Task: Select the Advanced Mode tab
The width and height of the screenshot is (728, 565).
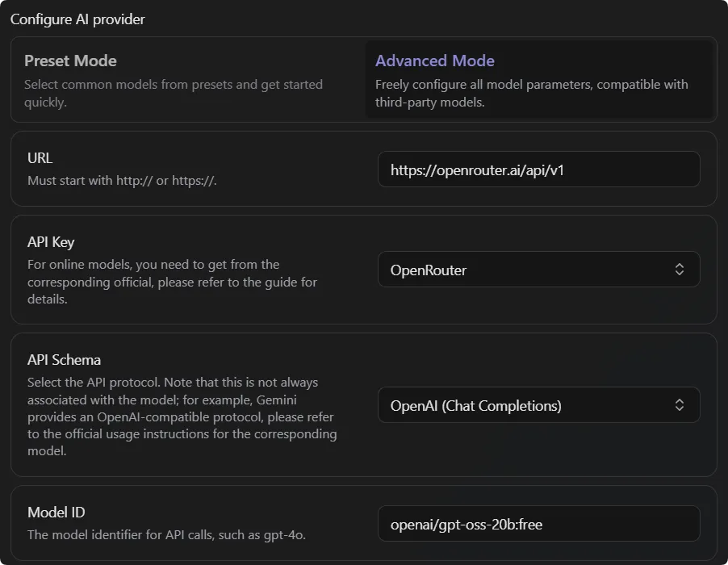Action: pyautogui.click(x=435, y=61)
